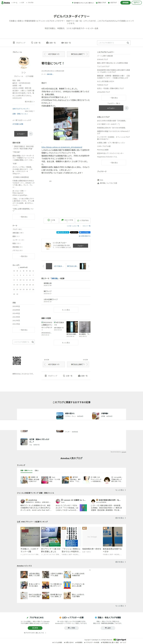Click 申し込む button
The height and width of the screenshot is (644, 143).
pos(108,628)
